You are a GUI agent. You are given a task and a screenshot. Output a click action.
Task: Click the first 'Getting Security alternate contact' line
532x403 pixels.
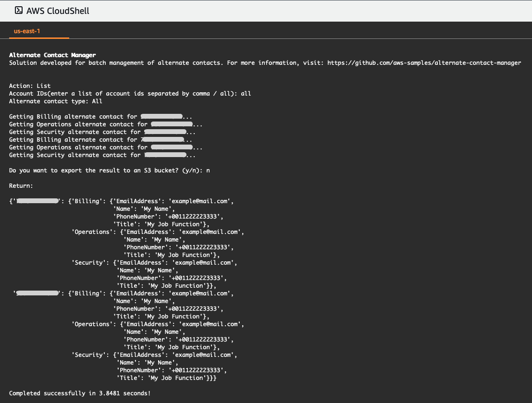click(x=102, y=132)
